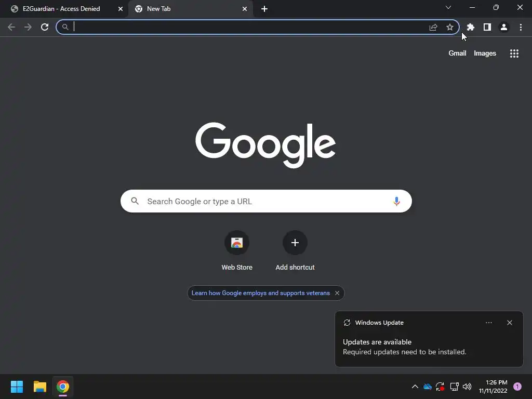
Task: Open the Chrome three-dot menu
Action: (x=521, y=27)
